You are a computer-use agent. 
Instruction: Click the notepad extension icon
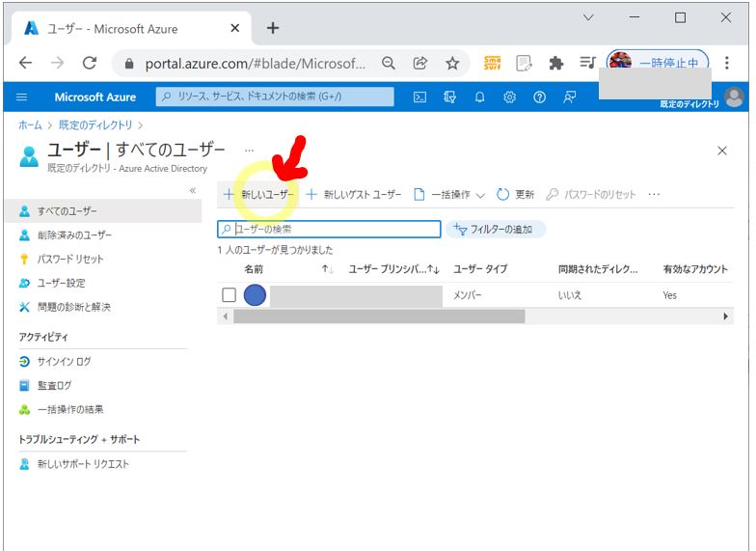coord(524,63)
